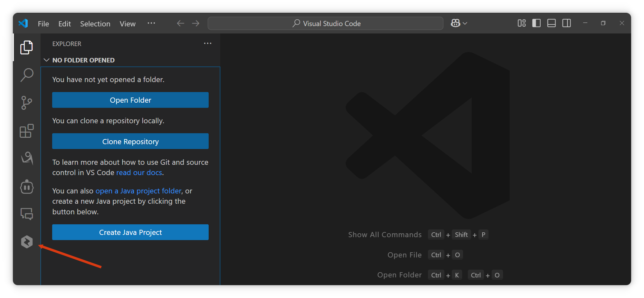
Task: Open the Extensions view
Action: point(26,131)
